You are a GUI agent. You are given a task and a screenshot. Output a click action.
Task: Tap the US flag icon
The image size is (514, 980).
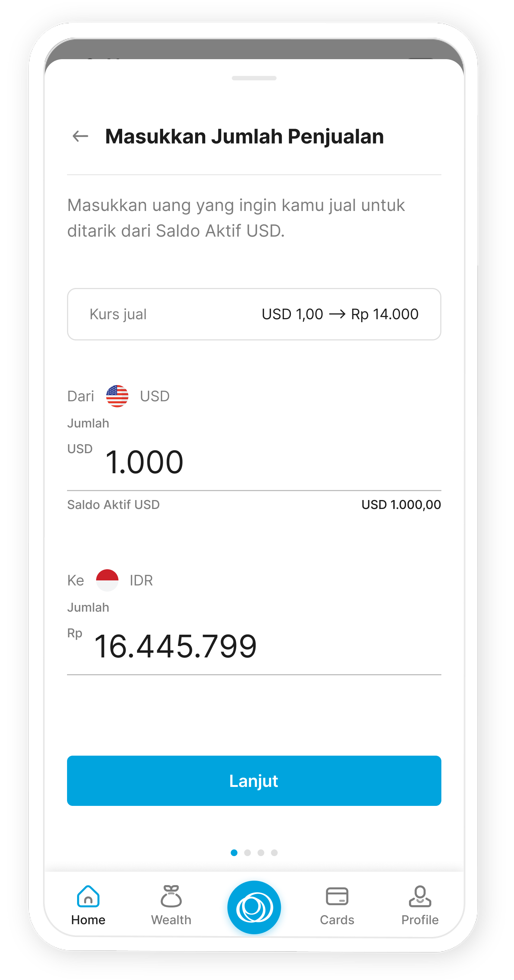[x=117, y=396]
